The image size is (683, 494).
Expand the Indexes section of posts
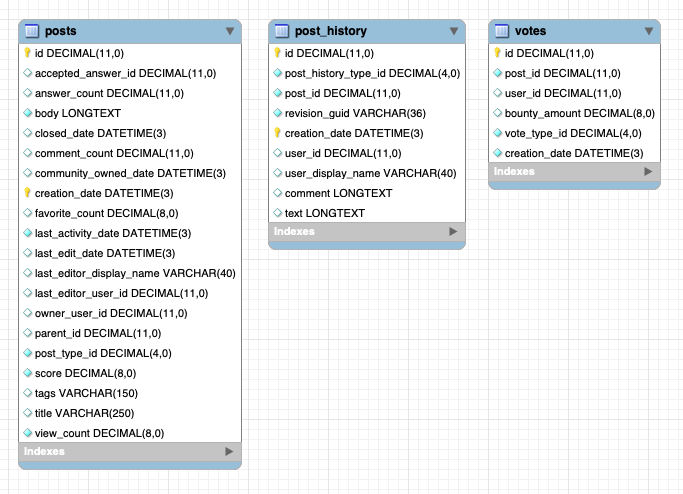tap(230, 452)
